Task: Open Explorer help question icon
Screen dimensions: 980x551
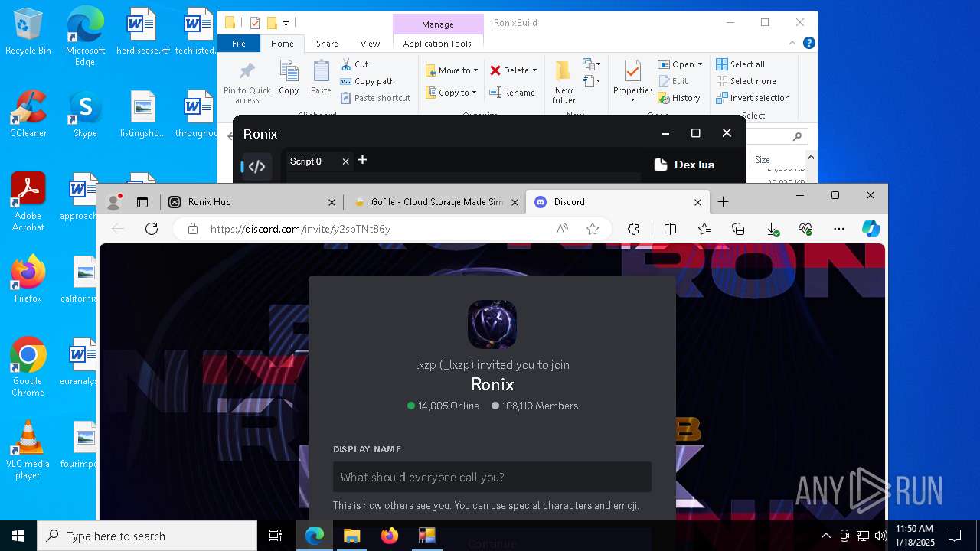Action: point(808,44)
